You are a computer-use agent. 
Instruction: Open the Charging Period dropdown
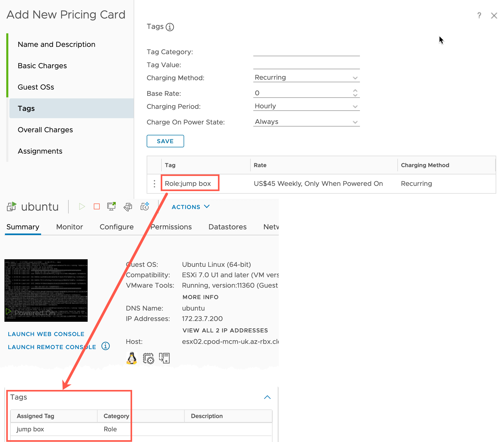[x=306, y=106]
